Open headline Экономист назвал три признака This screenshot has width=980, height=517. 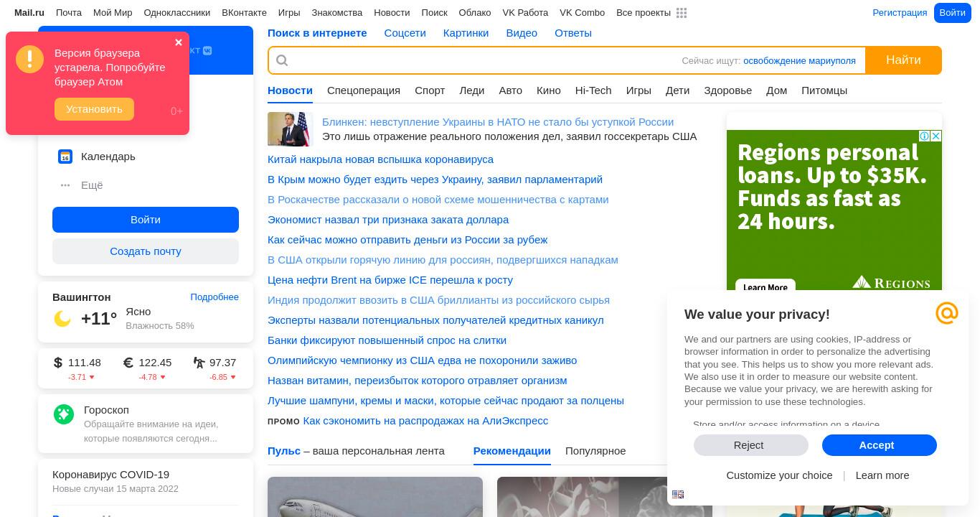[388, 220]
